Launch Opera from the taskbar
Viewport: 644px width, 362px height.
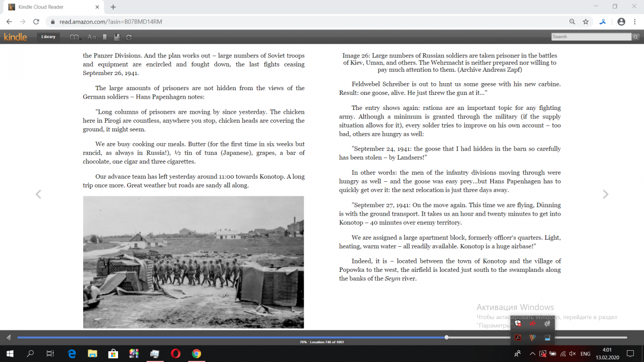pos(175,354)
